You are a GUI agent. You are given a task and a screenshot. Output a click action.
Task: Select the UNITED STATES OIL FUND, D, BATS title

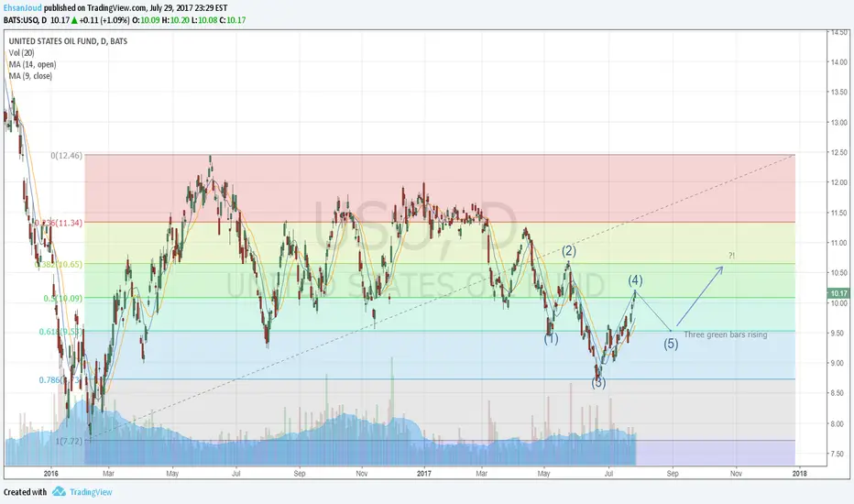tap(68, 41)
